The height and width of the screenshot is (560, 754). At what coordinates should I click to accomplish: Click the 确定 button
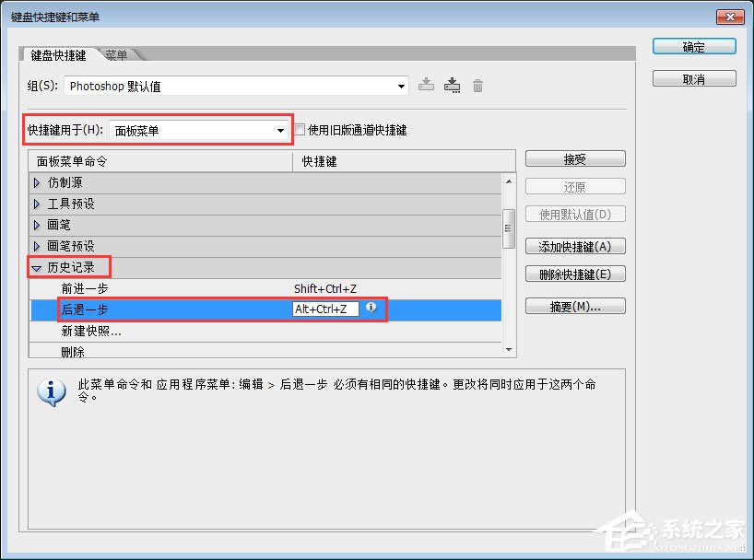tap(694, 46)
